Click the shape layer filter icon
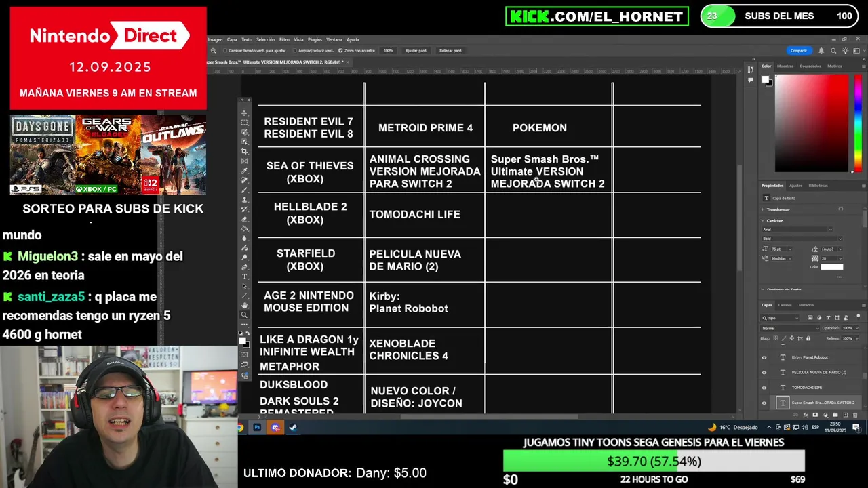The width and height of the screenshot is (868, 488). click(837, 318)
